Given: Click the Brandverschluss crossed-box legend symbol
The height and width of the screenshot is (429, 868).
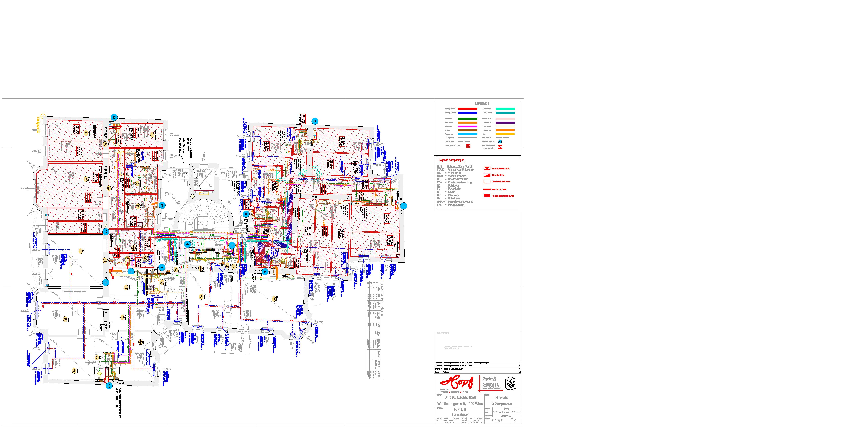Looking at the screenshot, I should pyautogui.click(x=468, y=146).
